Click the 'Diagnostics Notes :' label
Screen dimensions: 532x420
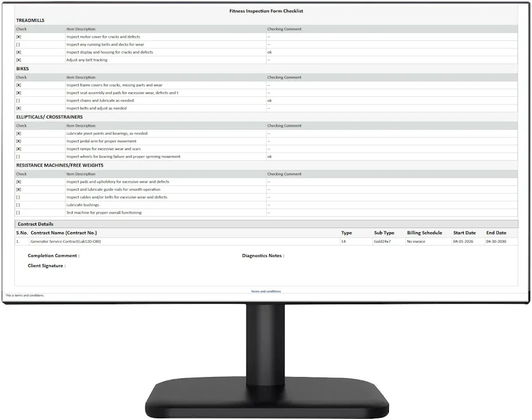(263, 256)
